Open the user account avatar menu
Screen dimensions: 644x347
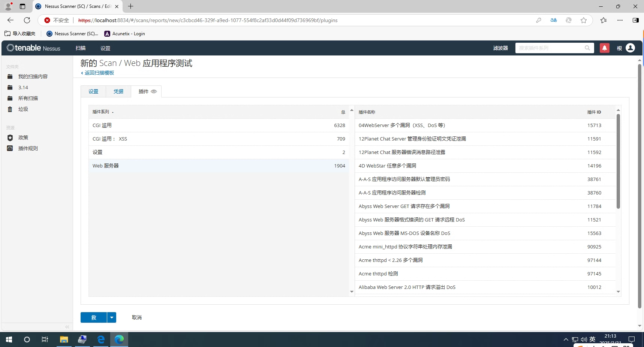tap(631, 48)
